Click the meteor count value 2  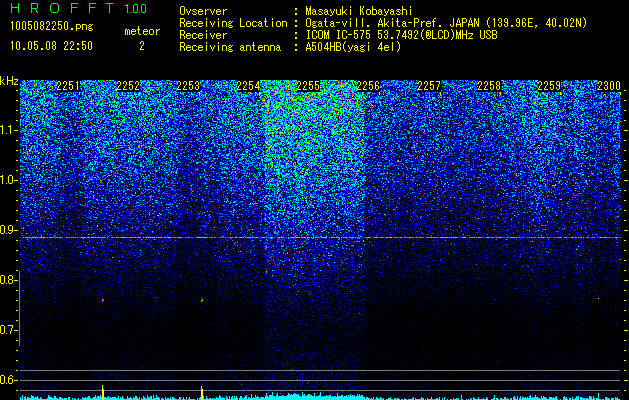(x=142, y=46)
